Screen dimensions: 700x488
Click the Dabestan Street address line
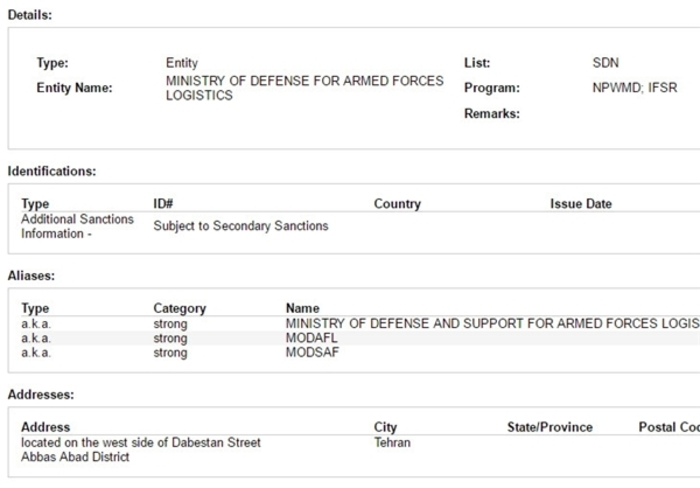(141, 442)
